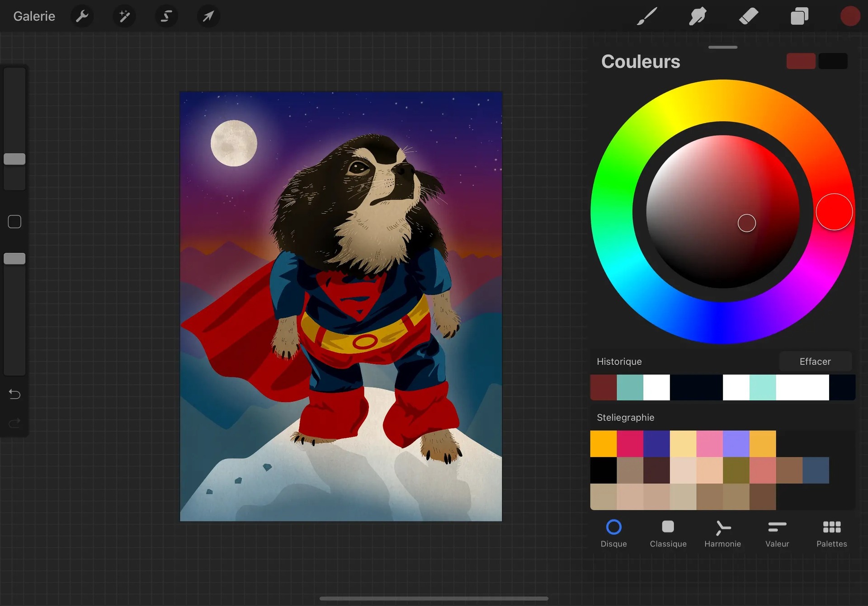Switch to the Classique color tab
Screen dimensions: 868x606
pos(668,533)
